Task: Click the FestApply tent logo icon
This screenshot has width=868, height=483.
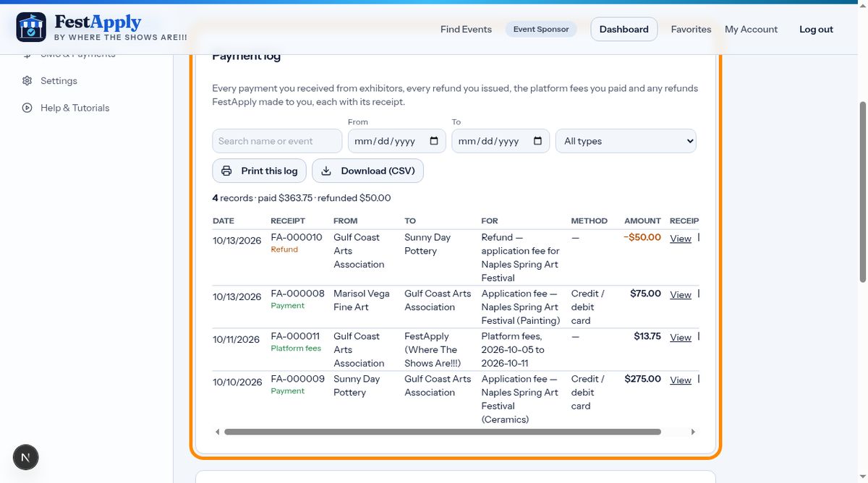Action: tap(31, 27)
